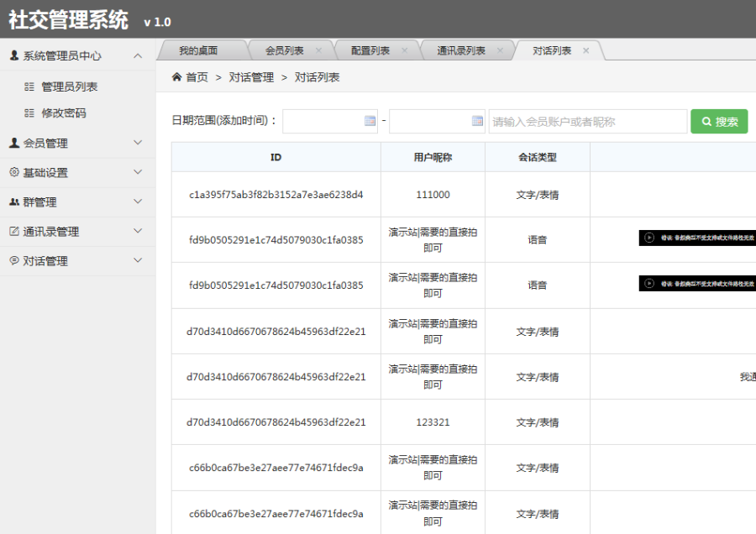Switch to the 会员列表 tab
Image resolution: width=756 pixels, height=534 pixels.
tap(284, 50)
